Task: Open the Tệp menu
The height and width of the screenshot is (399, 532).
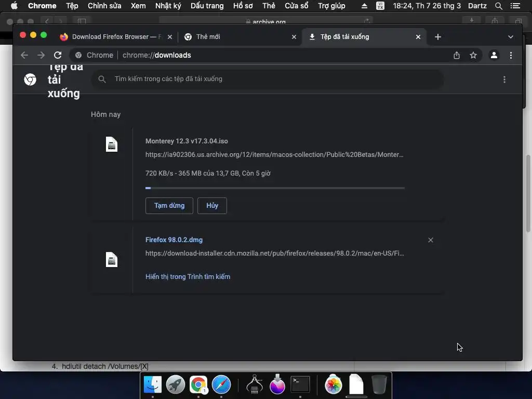Action: coord(72,6)
